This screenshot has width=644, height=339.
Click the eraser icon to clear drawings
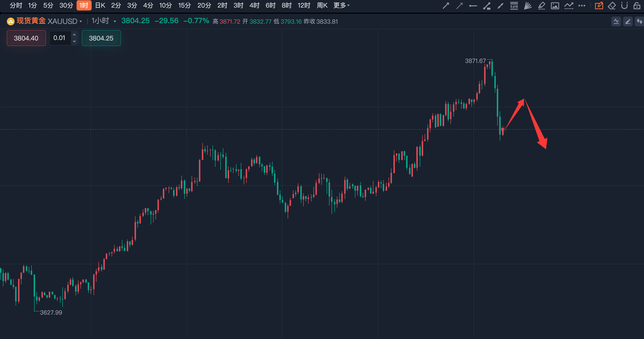pos(612,6)
